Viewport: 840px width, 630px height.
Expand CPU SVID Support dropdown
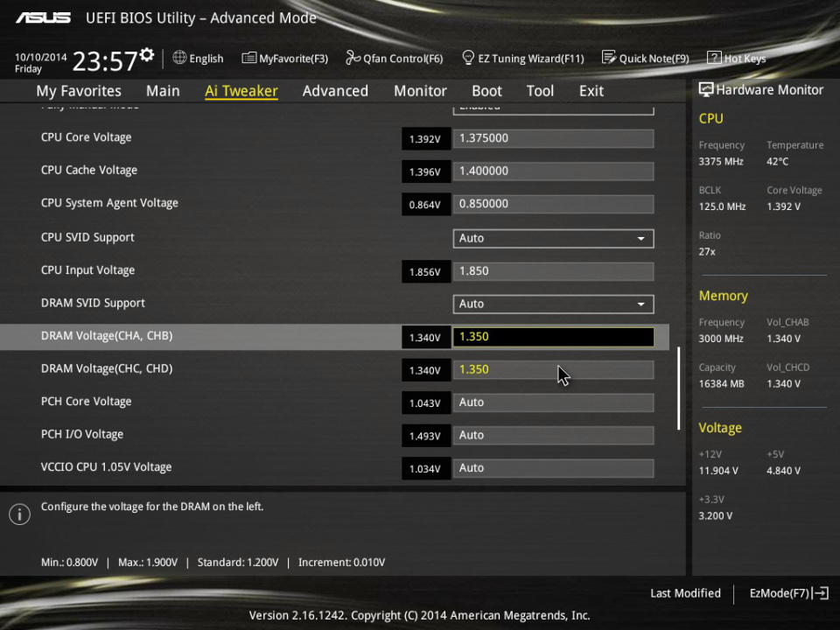pos(553,238)
